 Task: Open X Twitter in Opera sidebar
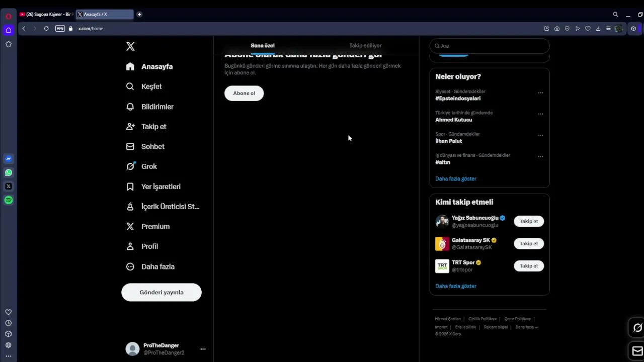click(x=9, y=187)
